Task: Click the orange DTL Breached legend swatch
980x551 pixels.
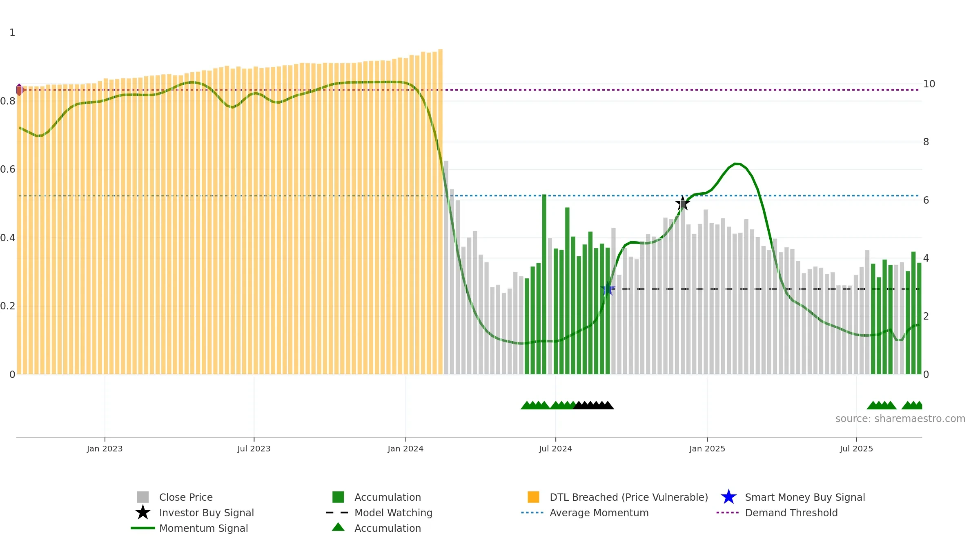Action: pyautogui.click(x=533, y=497)
